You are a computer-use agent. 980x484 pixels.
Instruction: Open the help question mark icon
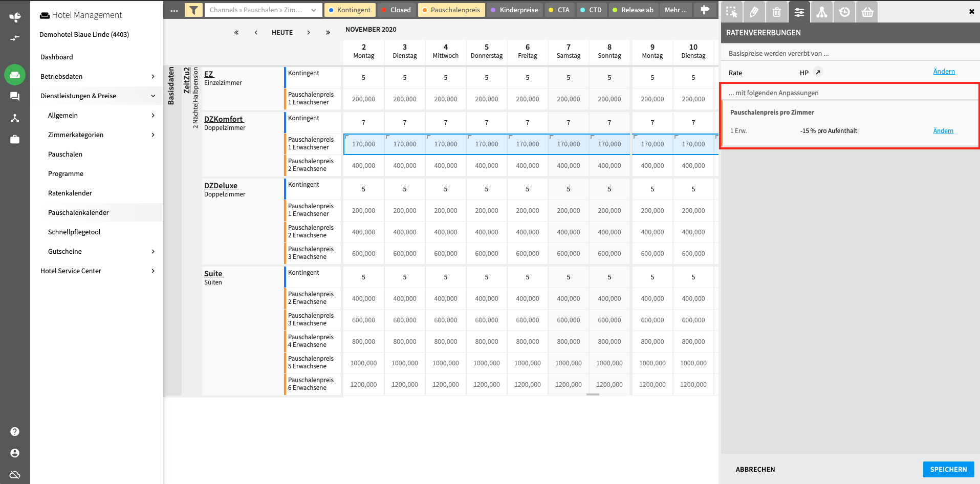[15, 431]
